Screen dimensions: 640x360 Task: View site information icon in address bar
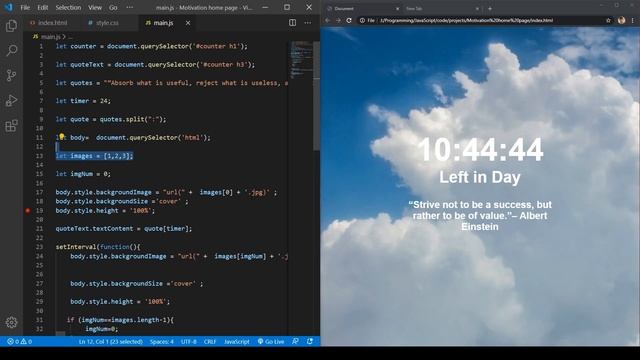(362, 20)
